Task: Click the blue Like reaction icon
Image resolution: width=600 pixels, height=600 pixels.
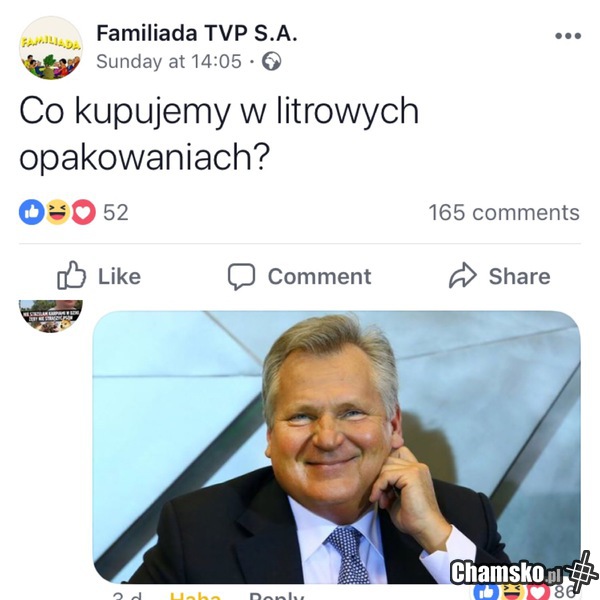Action: point(31,212)
